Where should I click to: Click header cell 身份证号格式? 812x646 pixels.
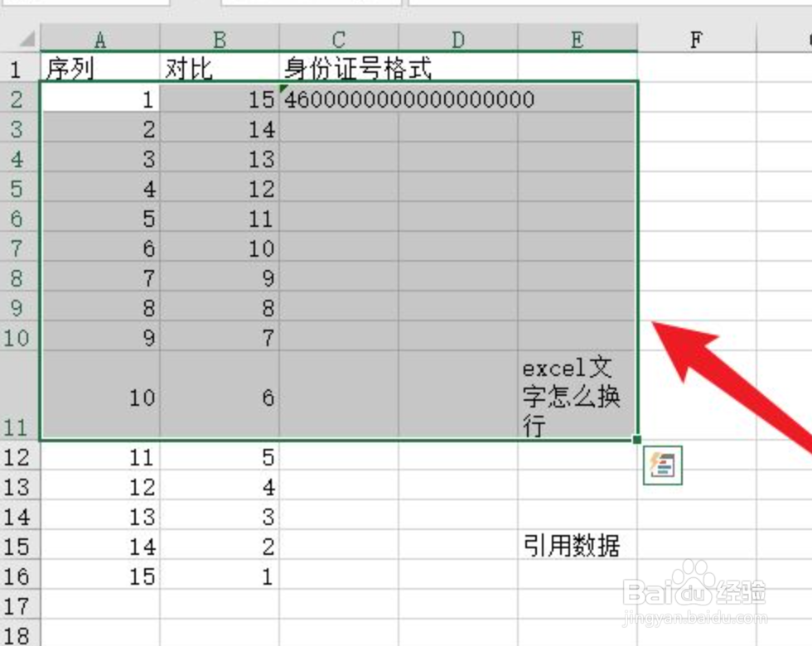click(339, 68)
